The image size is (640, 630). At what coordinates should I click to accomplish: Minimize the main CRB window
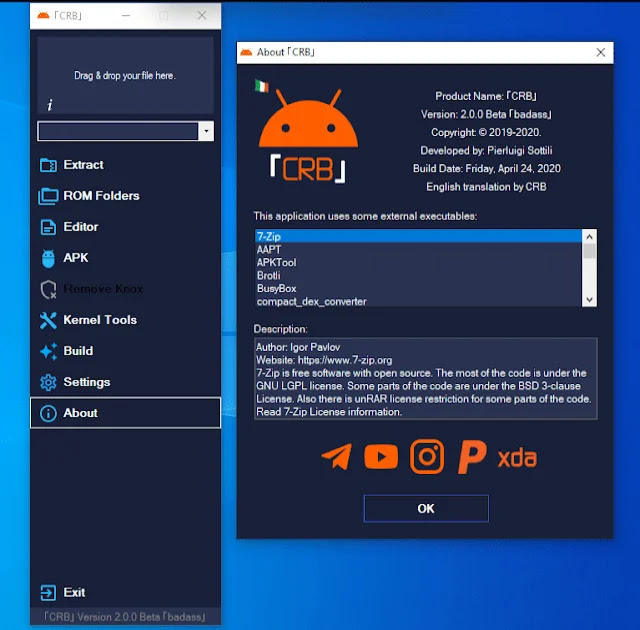(126, 16)
